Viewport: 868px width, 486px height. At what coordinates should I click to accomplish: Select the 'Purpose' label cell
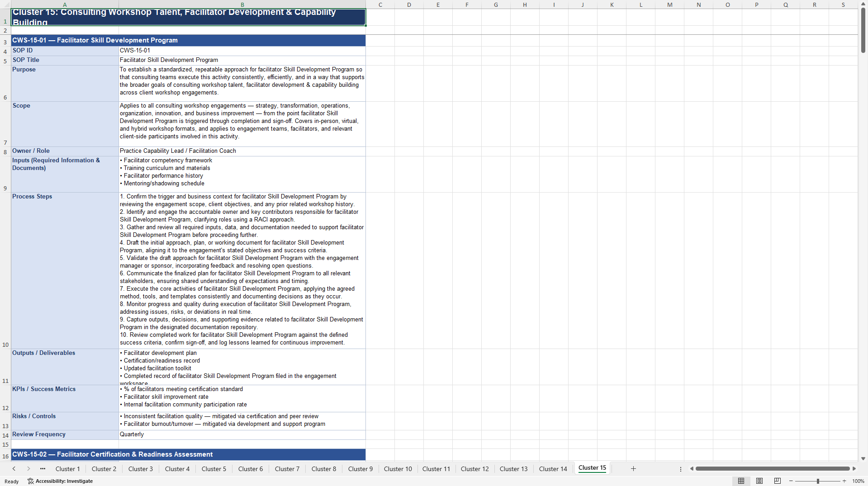click(x=65, y=83)
